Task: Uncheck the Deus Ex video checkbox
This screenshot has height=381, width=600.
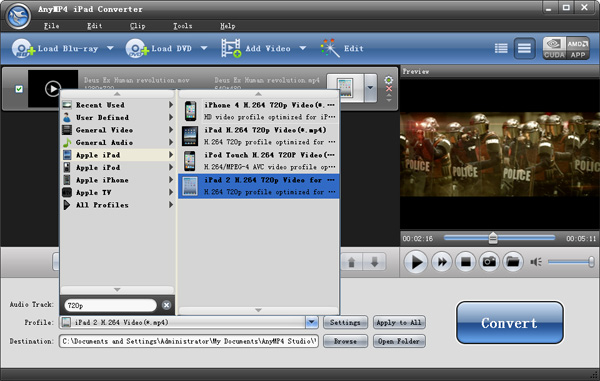Action: point(19,89)
